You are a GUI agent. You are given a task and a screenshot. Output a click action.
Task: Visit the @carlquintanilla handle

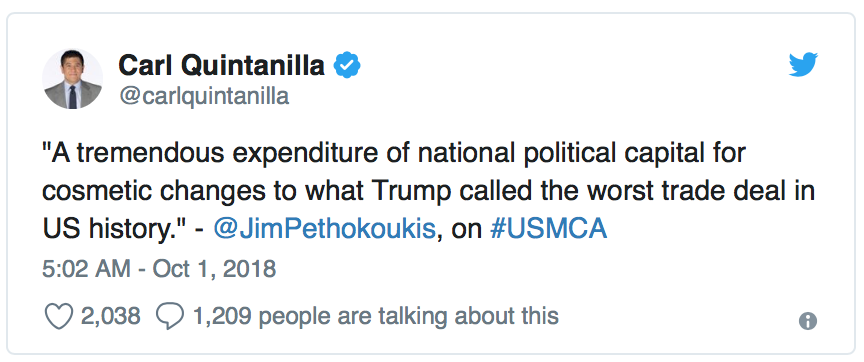[204, 96]
